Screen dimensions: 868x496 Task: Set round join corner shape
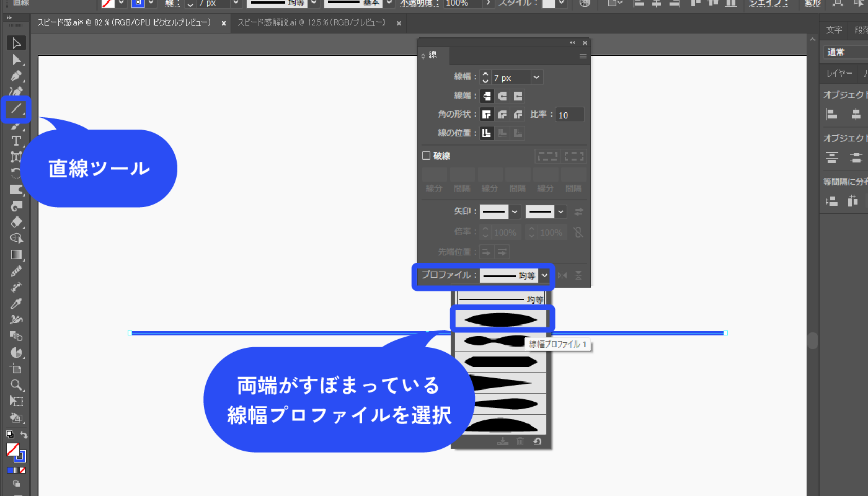click(x=502, y=115)
